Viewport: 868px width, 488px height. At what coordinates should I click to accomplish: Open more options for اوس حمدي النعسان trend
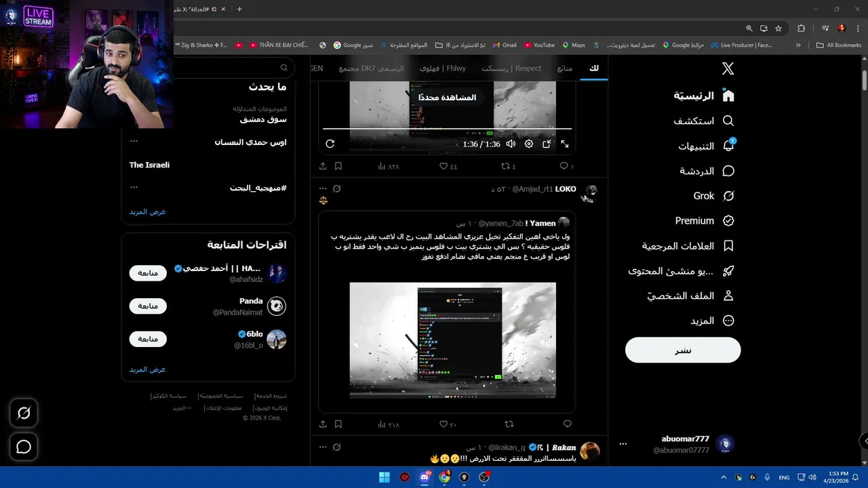click(x=134, y=142)
